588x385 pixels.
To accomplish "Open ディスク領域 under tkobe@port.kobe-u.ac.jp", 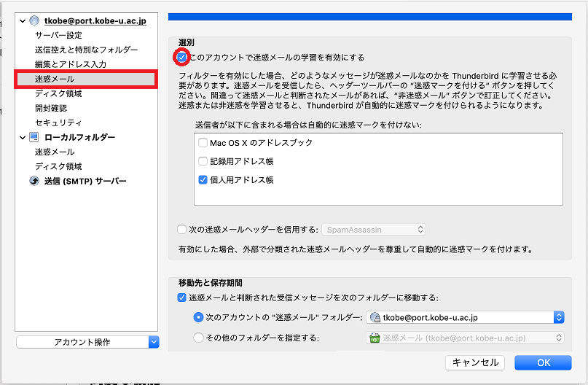I will click(x=58, y=94).
